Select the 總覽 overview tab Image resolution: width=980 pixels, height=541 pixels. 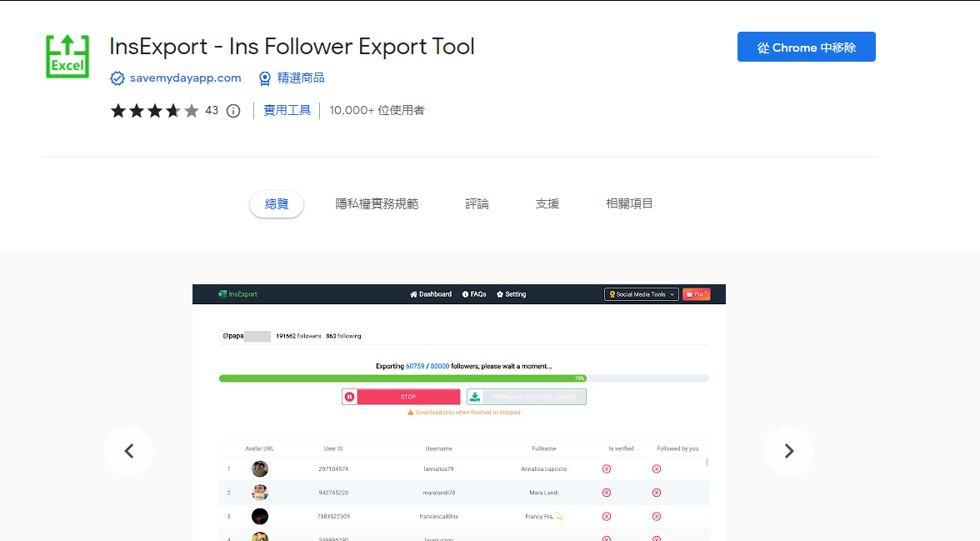(277, 204)
